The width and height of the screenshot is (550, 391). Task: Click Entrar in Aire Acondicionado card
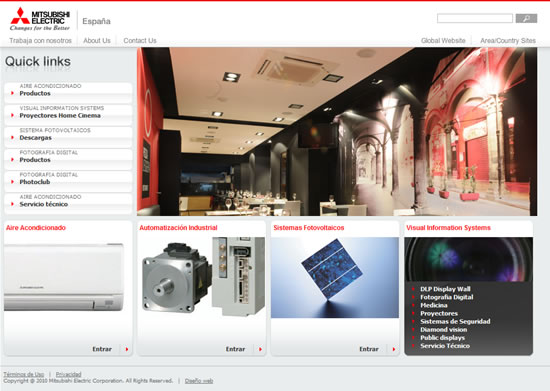pos(102,349)
